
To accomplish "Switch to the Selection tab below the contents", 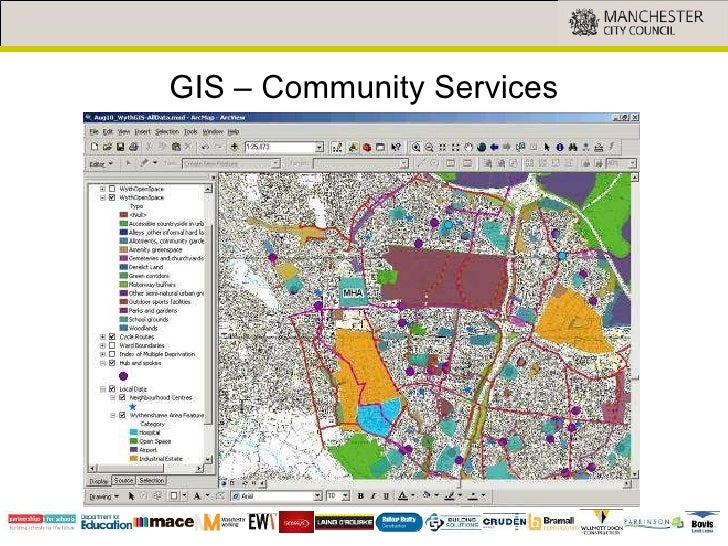I will 151,481.
